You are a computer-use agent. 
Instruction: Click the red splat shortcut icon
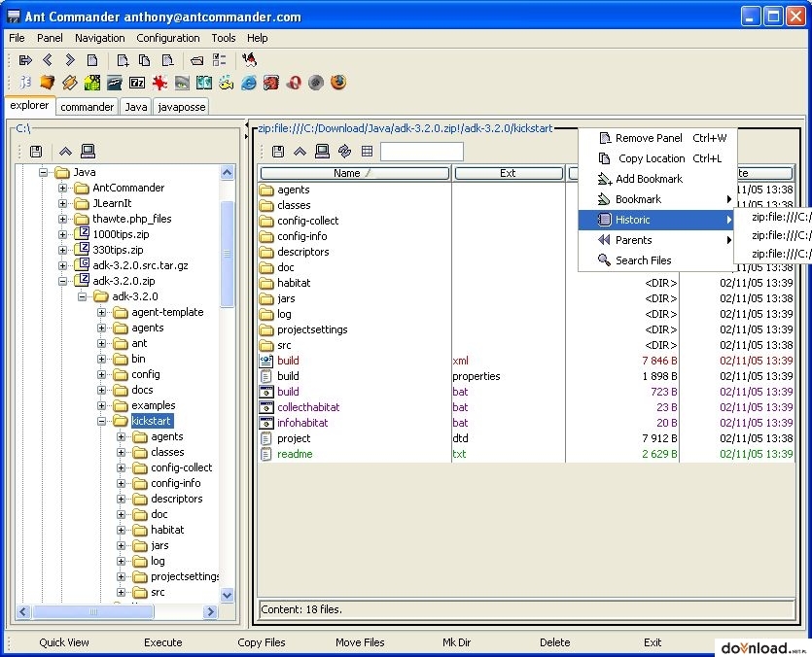[x=159, y=83]
